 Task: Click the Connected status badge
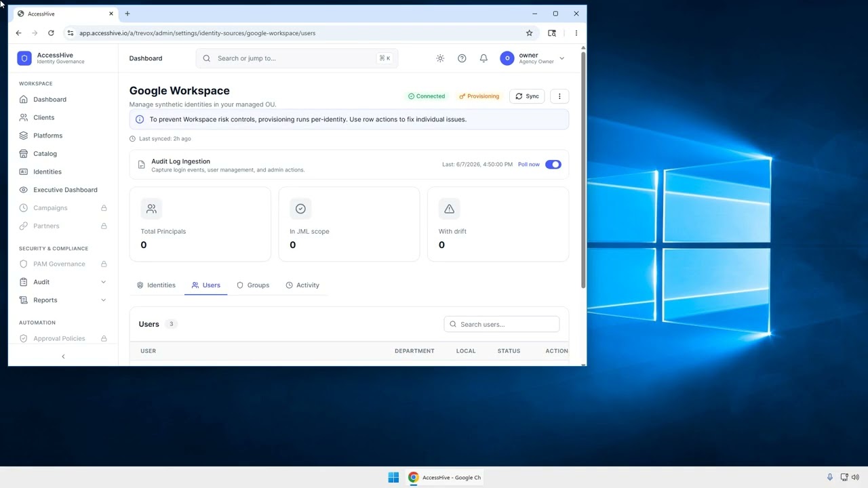[x=427, y=96]
